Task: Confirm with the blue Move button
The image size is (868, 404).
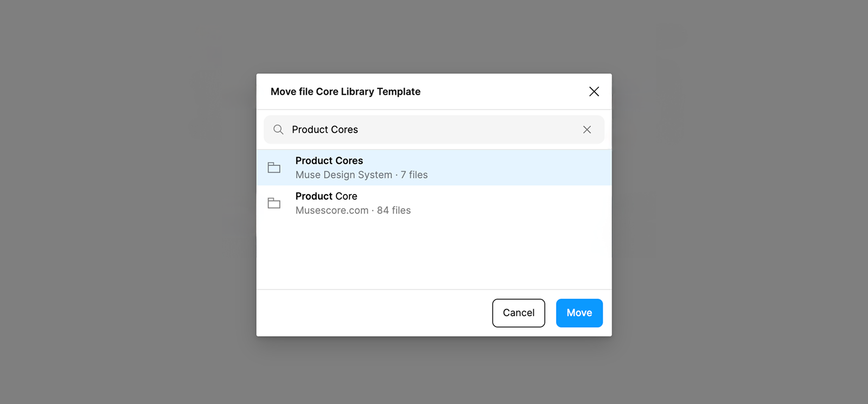Action: pos(579,313)
